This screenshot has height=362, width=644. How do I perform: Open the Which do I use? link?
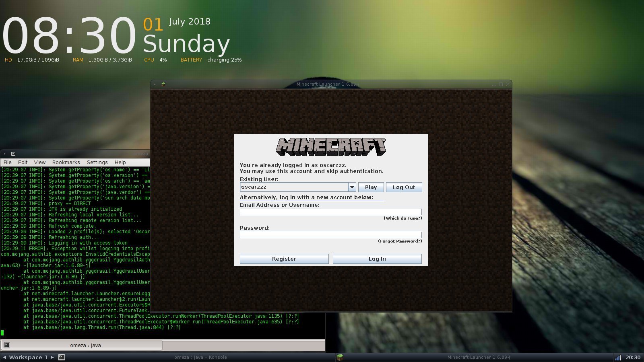pos(403,218)
